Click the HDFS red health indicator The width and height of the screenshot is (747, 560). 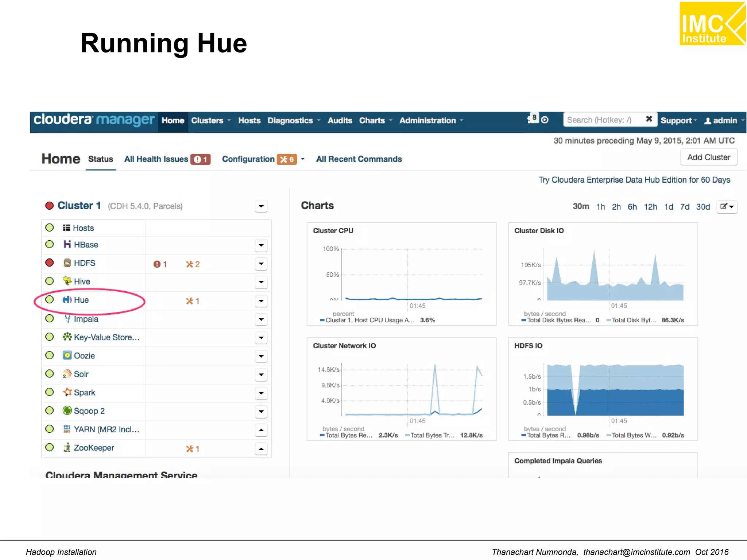coord(50,262)
